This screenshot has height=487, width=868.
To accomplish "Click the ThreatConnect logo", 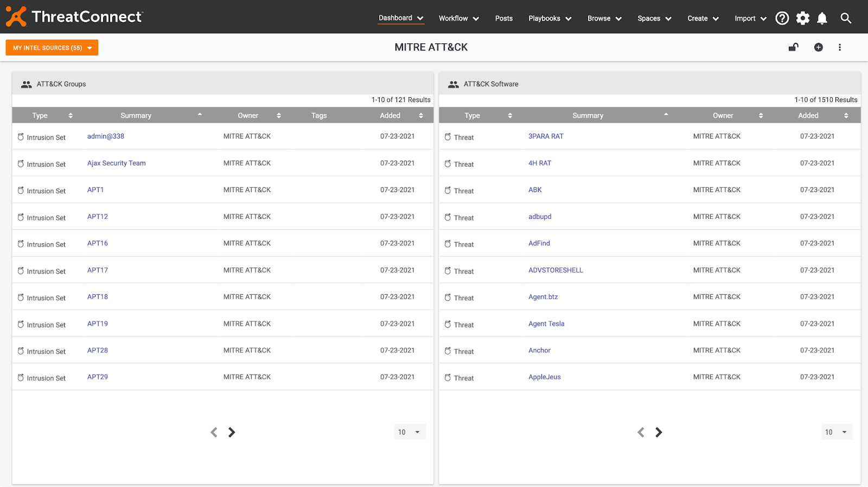I will pos(74,17).
